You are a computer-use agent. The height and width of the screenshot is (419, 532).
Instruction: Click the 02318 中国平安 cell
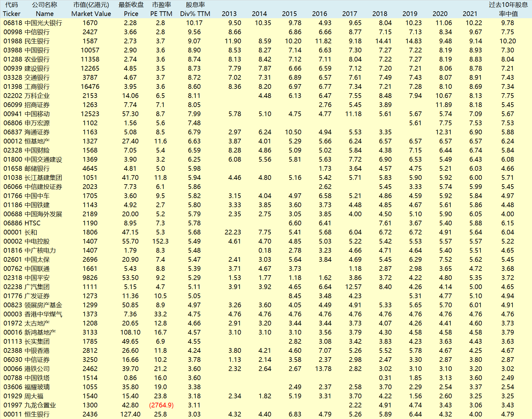[26, 278]
